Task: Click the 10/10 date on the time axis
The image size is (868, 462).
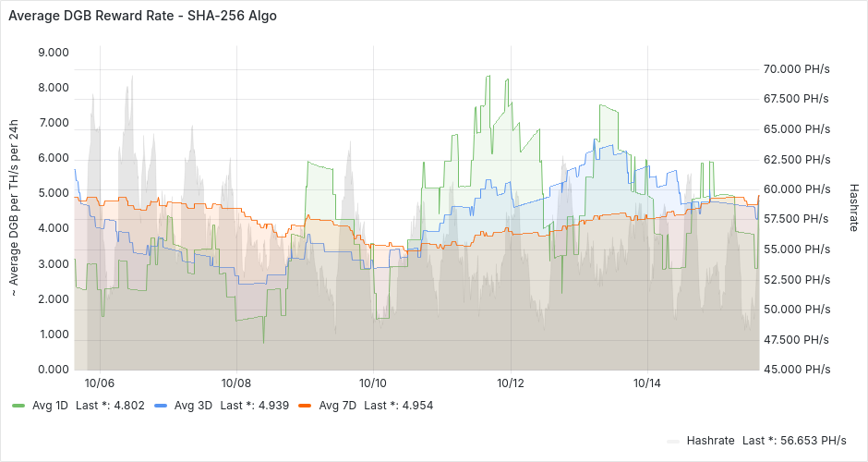Action: 373,383
